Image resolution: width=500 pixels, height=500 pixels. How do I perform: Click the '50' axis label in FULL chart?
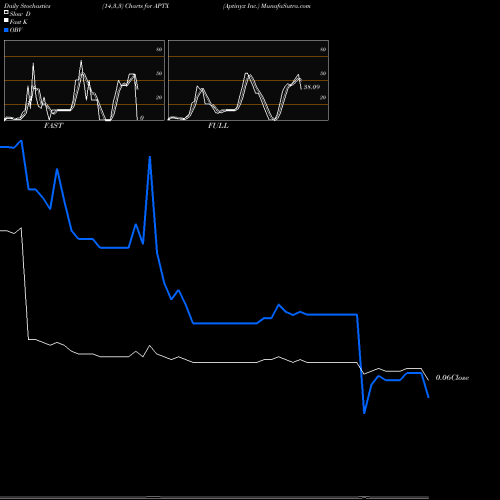tap(323, 73)
